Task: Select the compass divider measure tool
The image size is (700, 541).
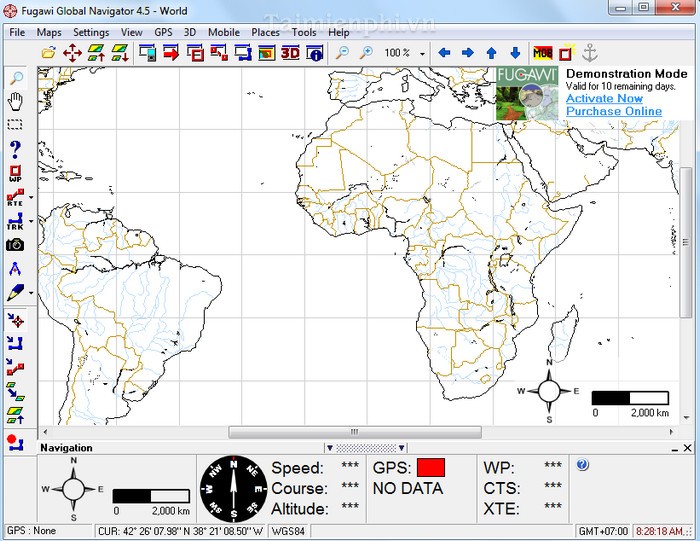Action: [x=15, y=269]
